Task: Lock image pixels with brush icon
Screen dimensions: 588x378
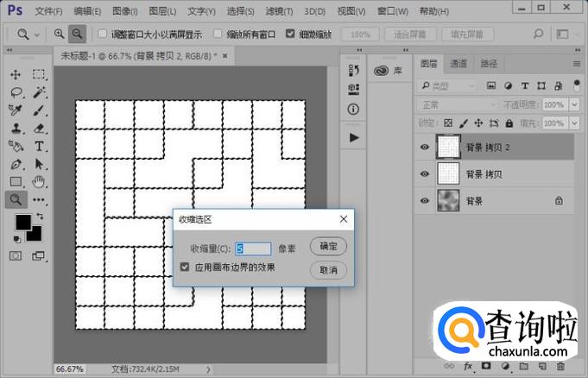Action: click(x=464, y=123)
